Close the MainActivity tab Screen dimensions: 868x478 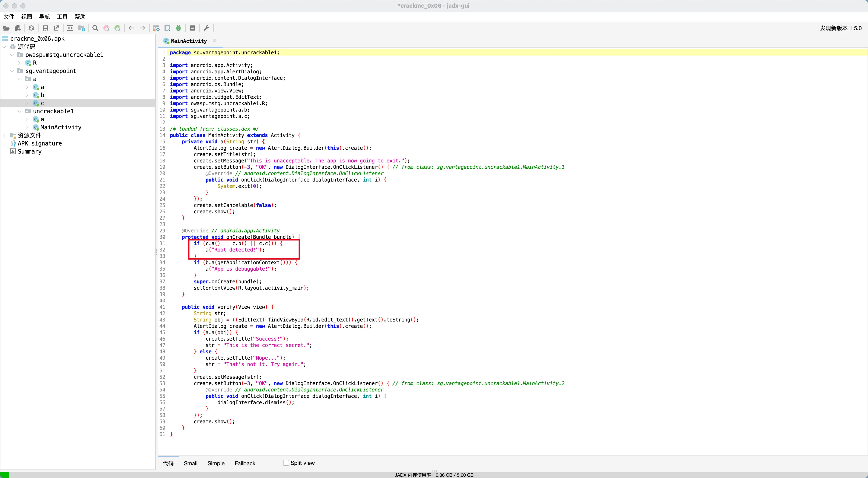pyautogui.click(x=214, y=41)
